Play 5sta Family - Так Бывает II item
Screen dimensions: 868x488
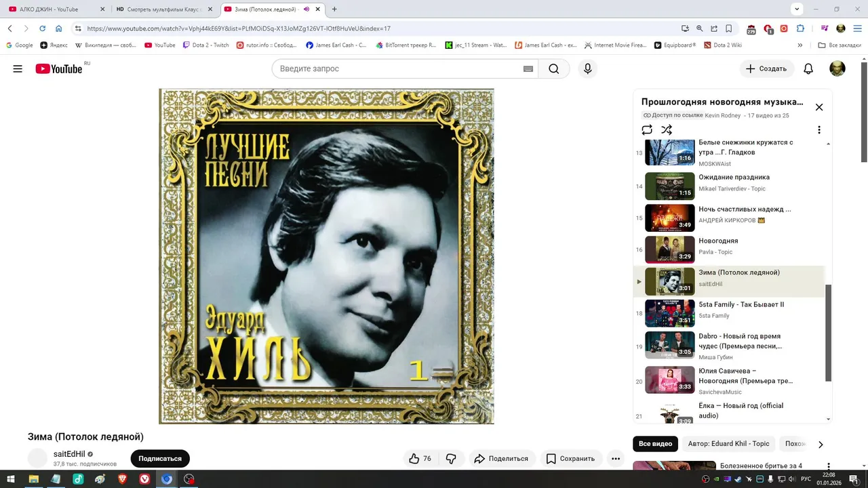click(729, 313)
